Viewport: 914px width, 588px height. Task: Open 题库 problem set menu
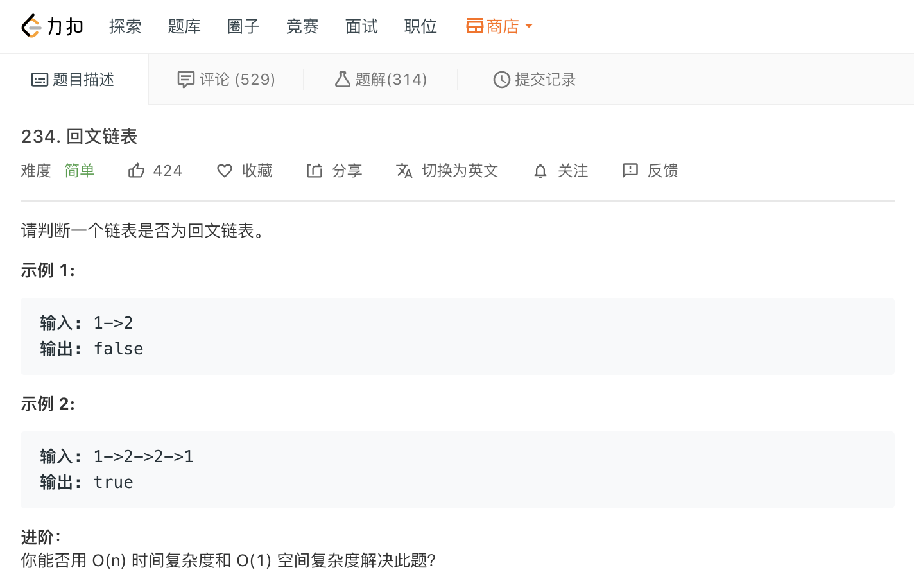point(184,26)
